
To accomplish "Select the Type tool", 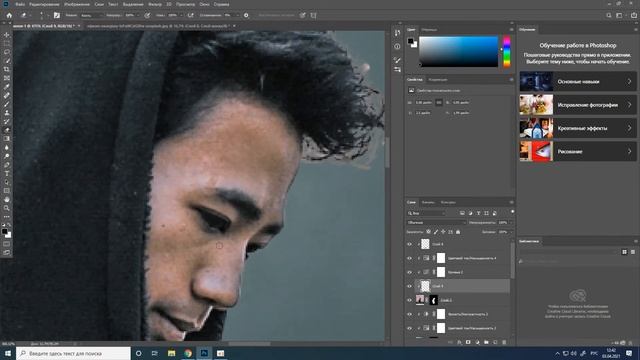I will (7, 173).
